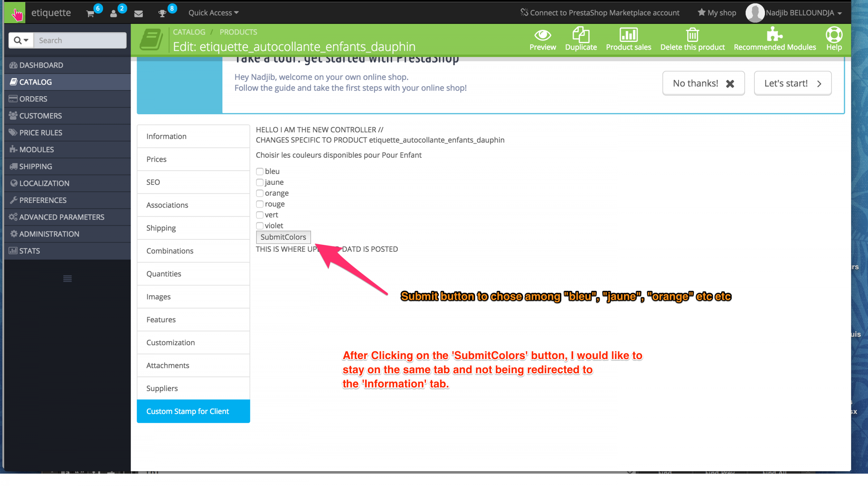Click the Duplicate product icon
The image size is (868, 486).
point(581,35)
